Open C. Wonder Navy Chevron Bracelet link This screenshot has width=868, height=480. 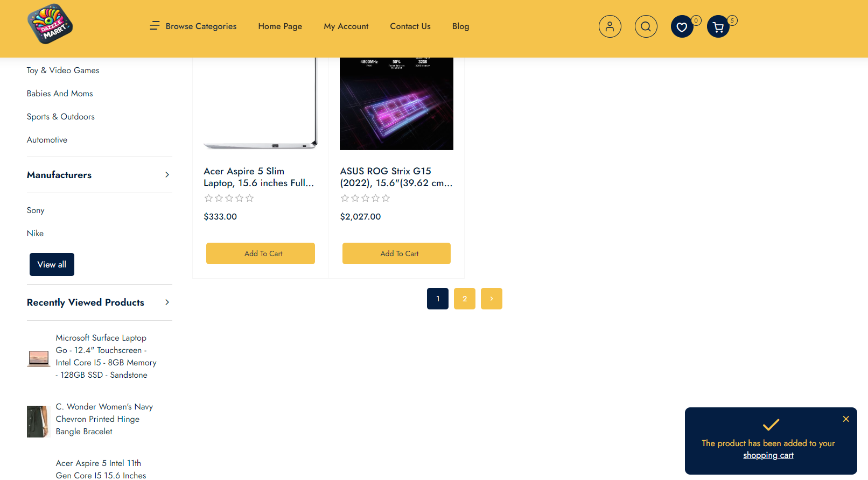(x=104, y=419)
